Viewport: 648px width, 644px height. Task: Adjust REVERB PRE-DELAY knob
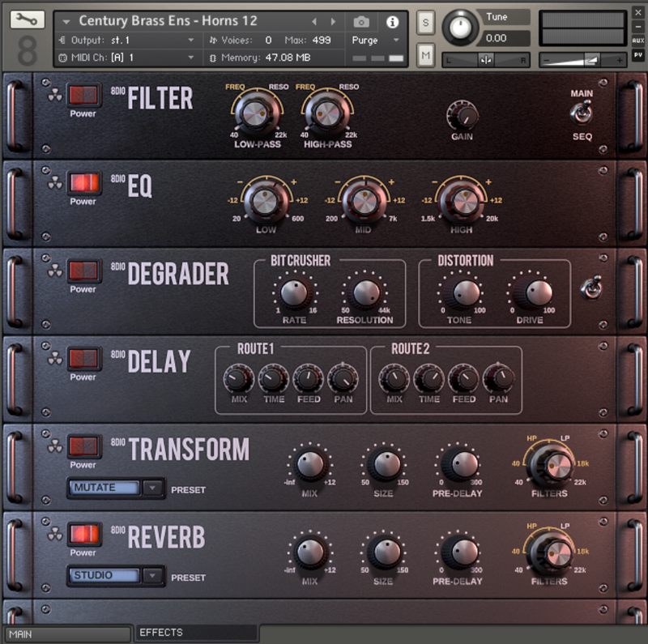(x=460, y=552)
